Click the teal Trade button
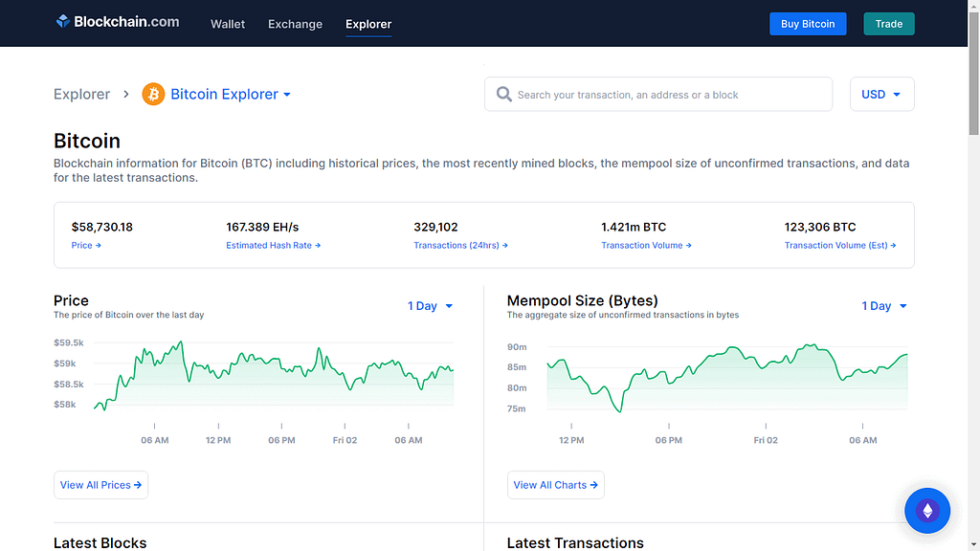The width and height of the screenshot is (980, 551). click(x=889, y=24)
